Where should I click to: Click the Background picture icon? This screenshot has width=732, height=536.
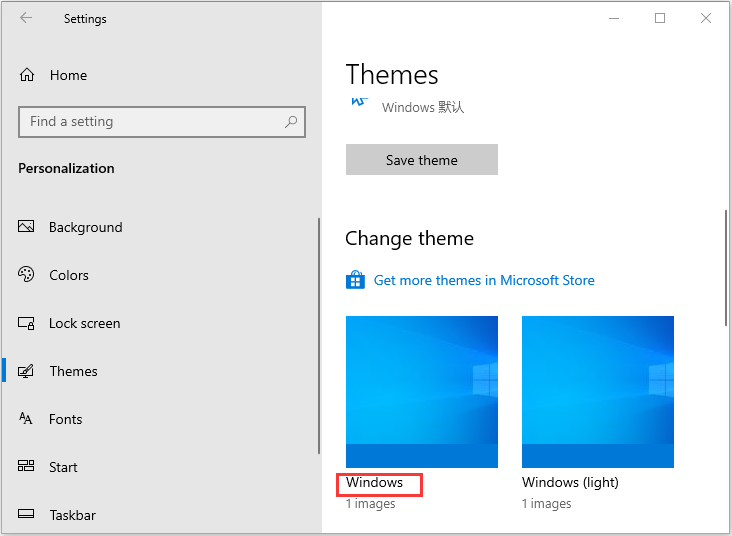(26, 226)
